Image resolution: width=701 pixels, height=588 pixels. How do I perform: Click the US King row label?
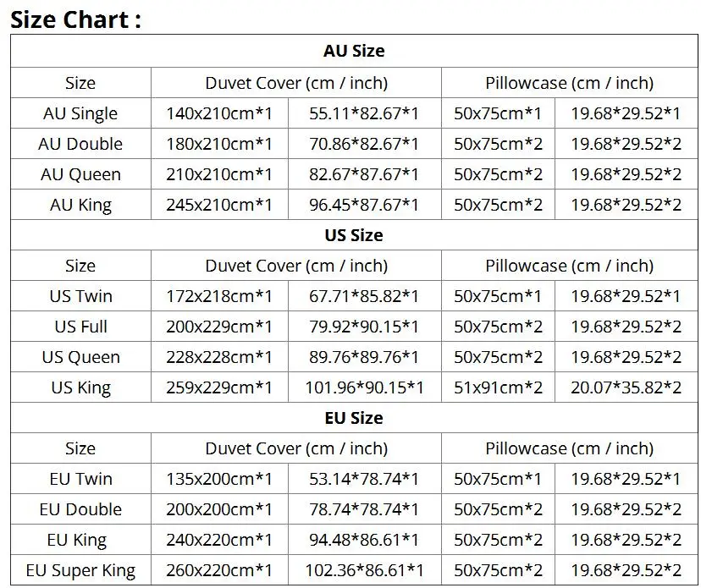pyautogui.click(x=80, y=387)
